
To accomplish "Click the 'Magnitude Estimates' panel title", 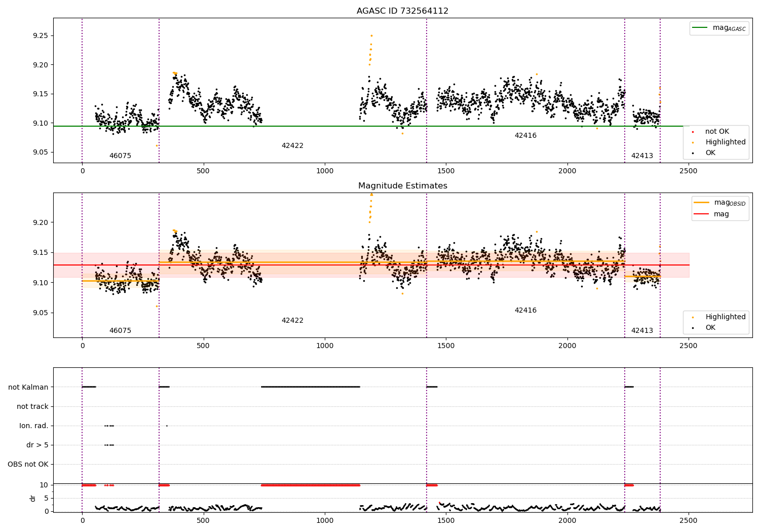I will point(402,186).
